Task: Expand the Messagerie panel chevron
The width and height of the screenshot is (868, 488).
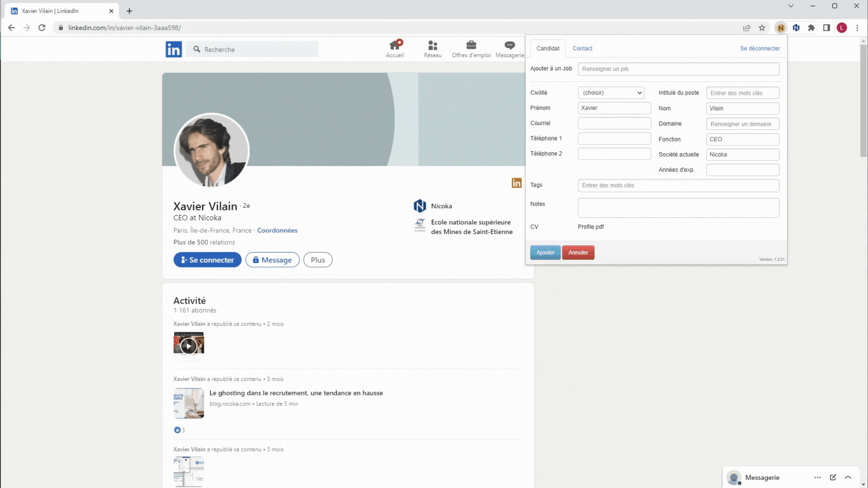Action: click(848, 477)
